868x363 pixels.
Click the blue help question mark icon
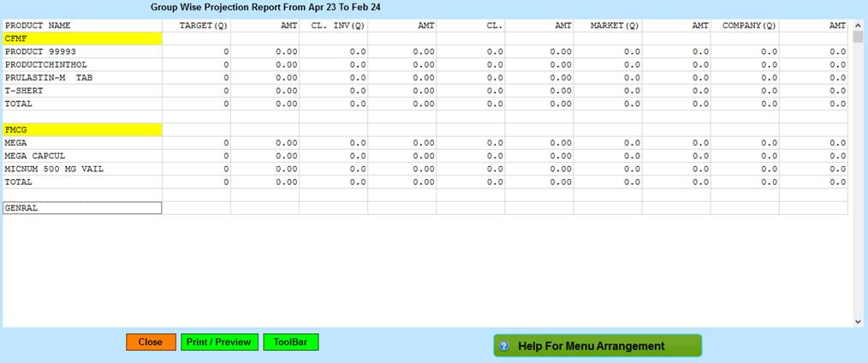point(504,347)
